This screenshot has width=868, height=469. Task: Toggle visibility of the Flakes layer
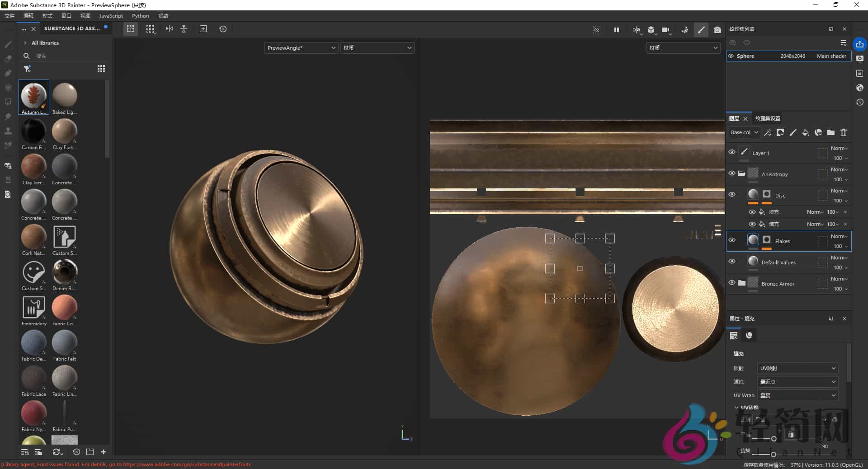(732, 241)
